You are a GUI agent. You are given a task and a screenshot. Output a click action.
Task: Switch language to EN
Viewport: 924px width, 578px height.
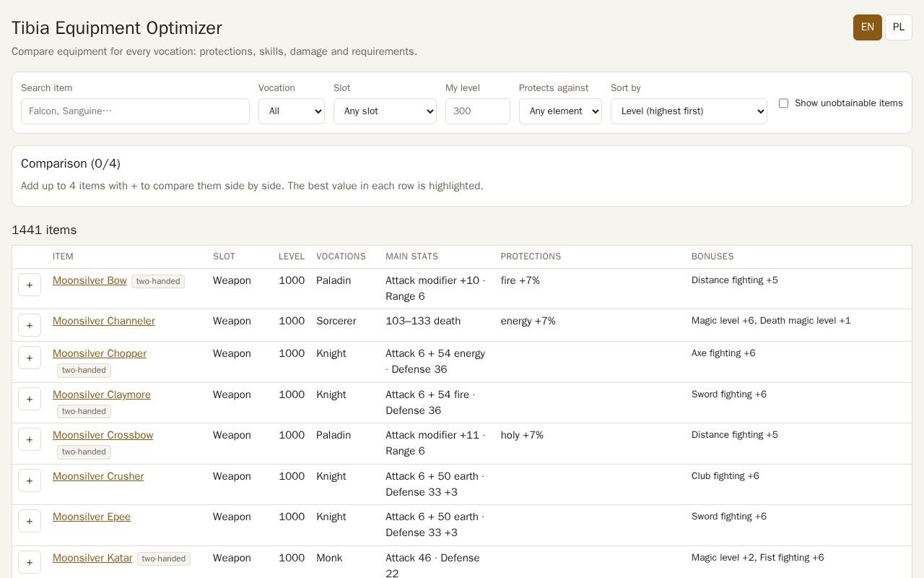868,27
